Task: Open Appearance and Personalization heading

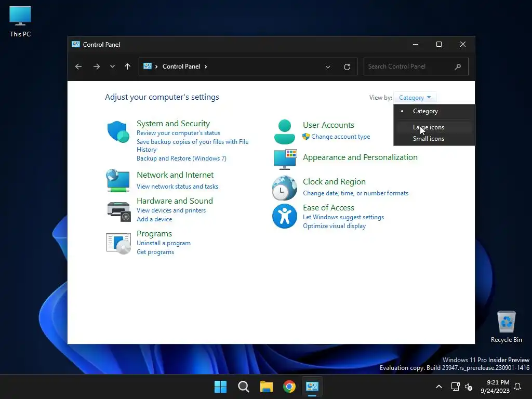Action: coord(360,157)
